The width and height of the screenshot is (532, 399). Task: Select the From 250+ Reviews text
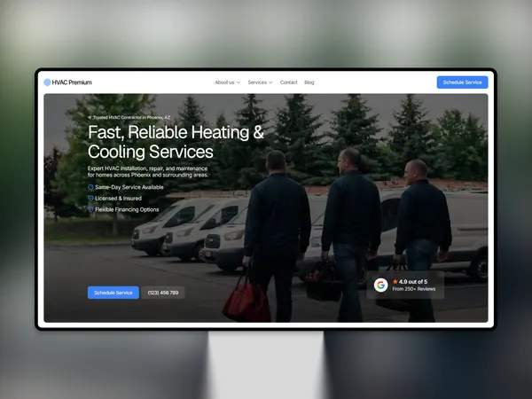[413, 289]
